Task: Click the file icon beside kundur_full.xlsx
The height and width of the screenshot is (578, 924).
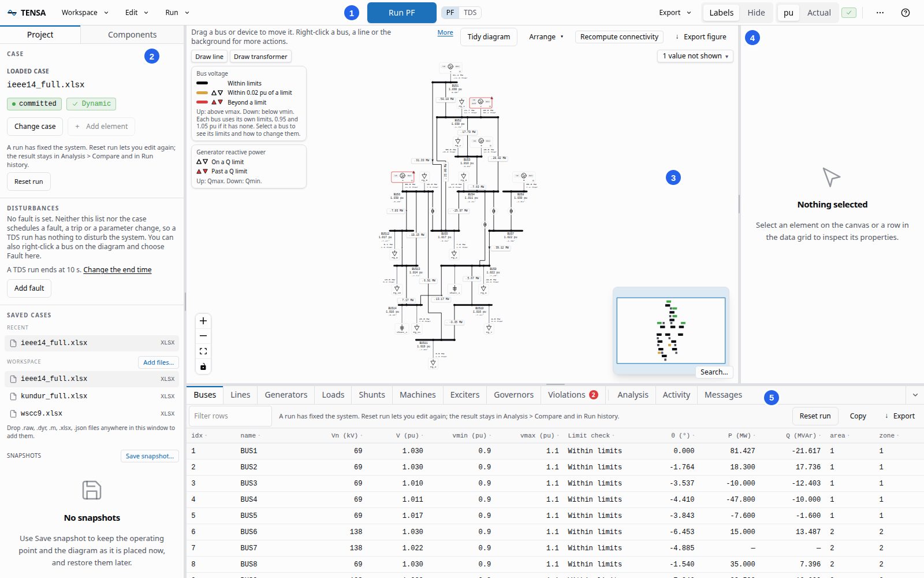Action: pyautogui.click(x=13, y=397)
